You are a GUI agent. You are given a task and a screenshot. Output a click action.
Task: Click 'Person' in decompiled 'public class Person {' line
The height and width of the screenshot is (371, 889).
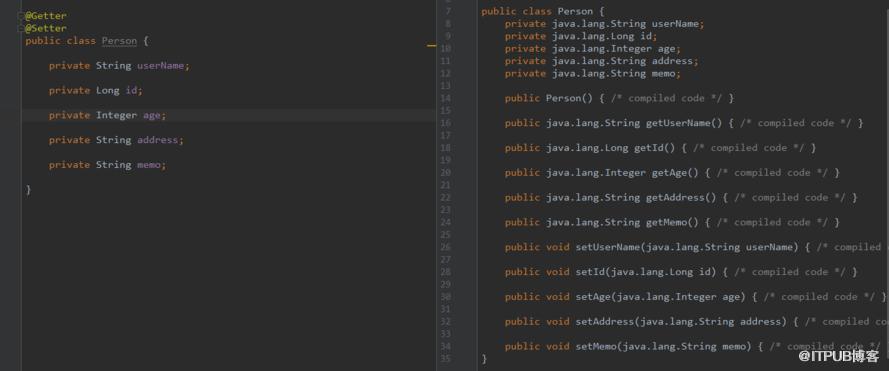575,11
